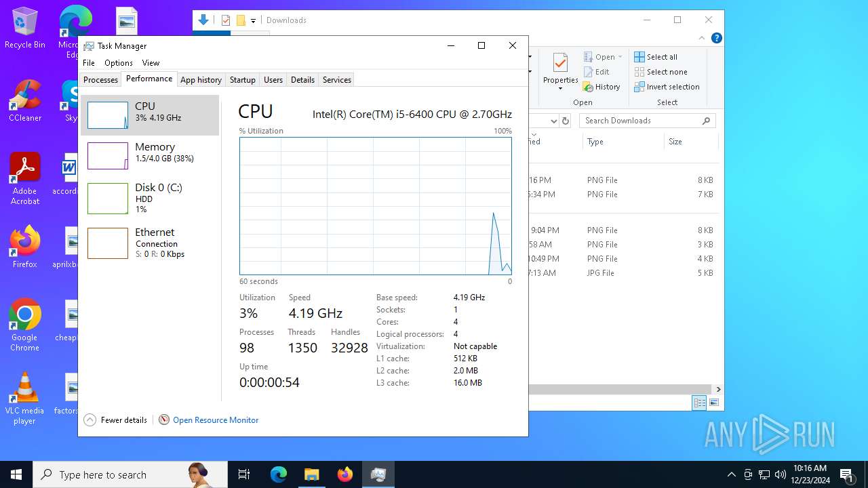Click the taskbar search box
This screenshot has width=868, height=488.
130,474
